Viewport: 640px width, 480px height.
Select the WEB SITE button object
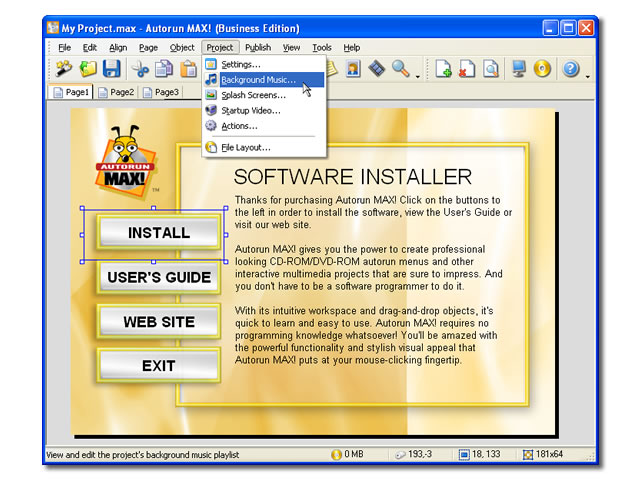pyautogui.click(x=159, y=322)
